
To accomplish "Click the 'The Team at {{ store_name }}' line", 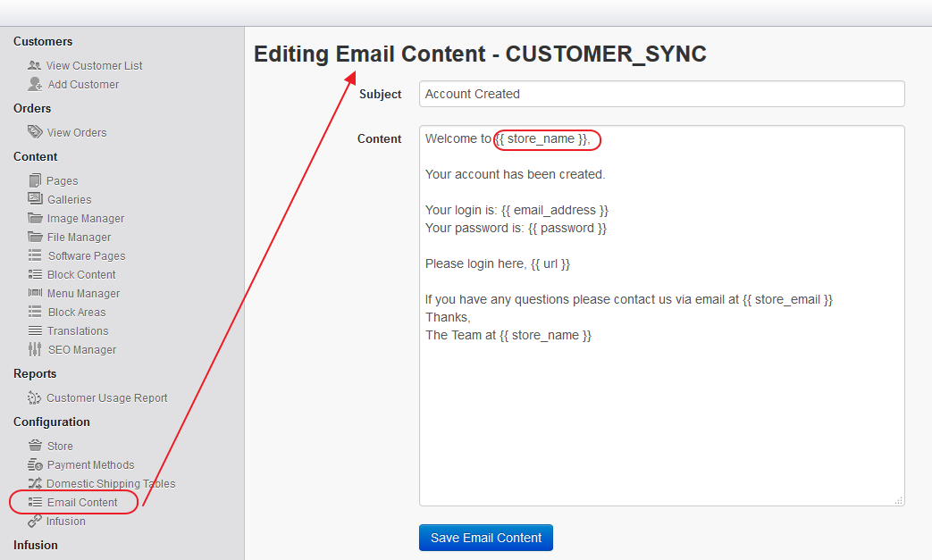I will tap(508, 335).
